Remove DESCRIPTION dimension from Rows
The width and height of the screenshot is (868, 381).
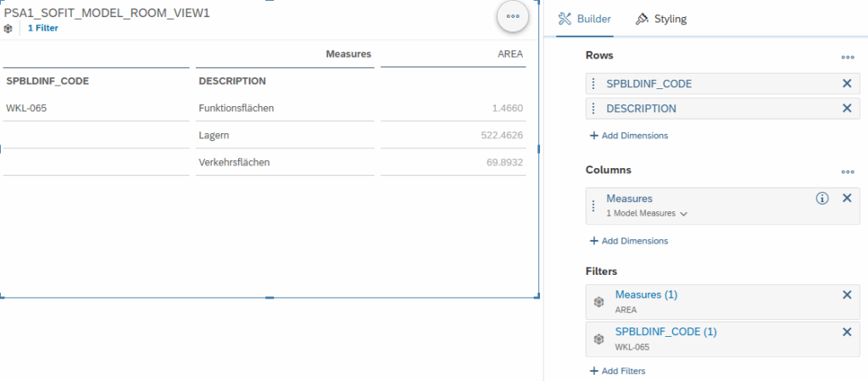[x=847, y=109]
